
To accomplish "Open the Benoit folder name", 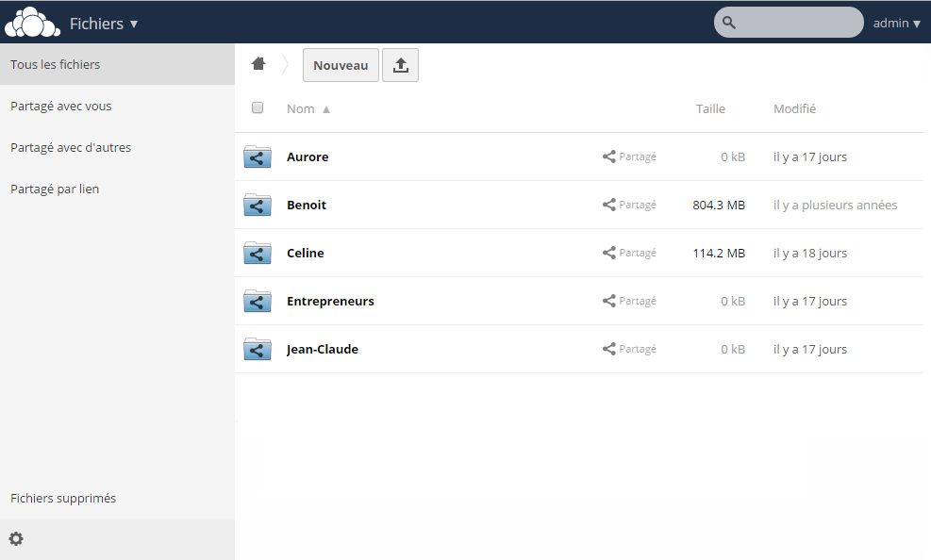I will click(307, 205).
